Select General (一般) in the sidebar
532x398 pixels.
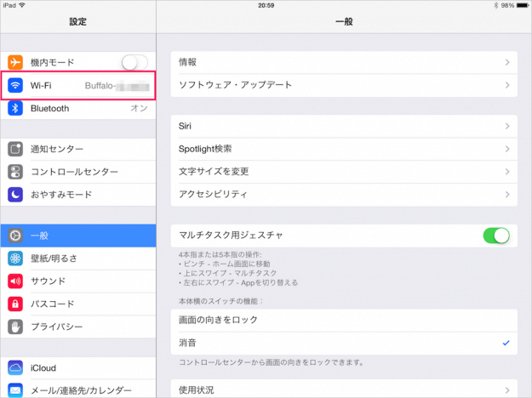pos(78,236)
